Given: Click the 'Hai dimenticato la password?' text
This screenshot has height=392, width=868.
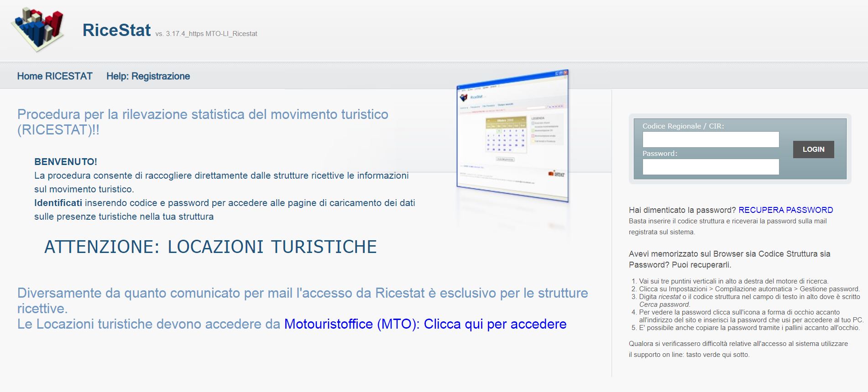Looking at the screenshot, I should point(682,210).
